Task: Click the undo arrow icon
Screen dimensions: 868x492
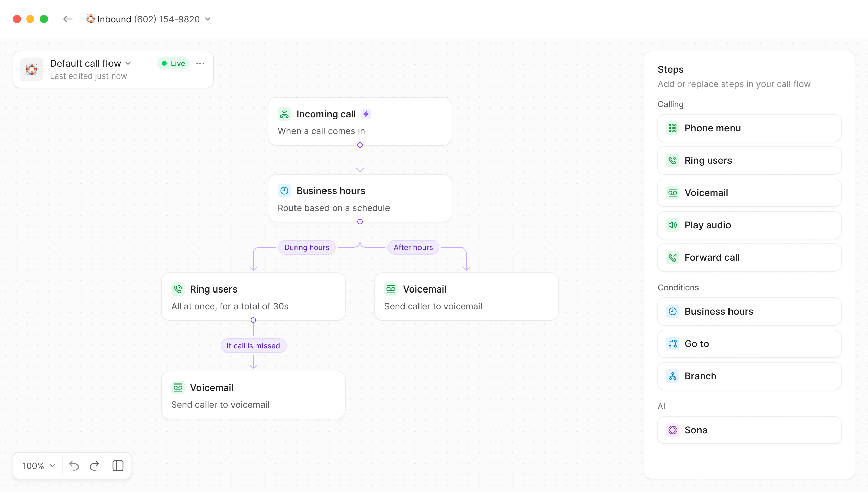Action: coord(74,466)
